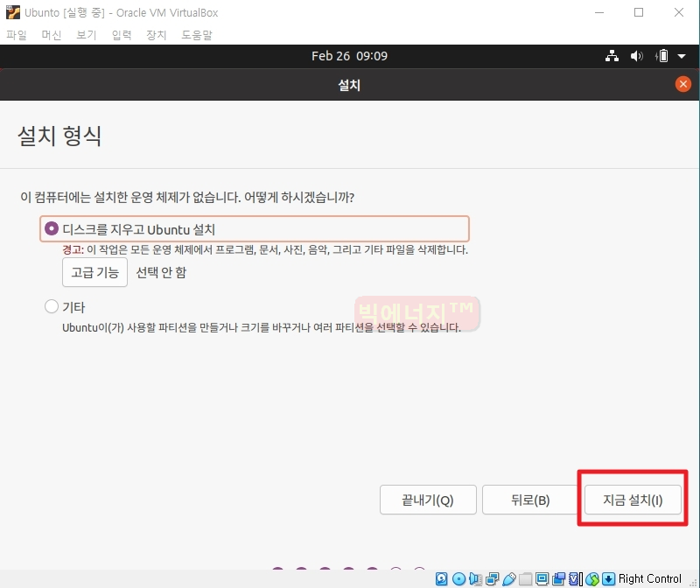
Task: Open hard disk activity indicator in status bar
Action: point(442,579)
